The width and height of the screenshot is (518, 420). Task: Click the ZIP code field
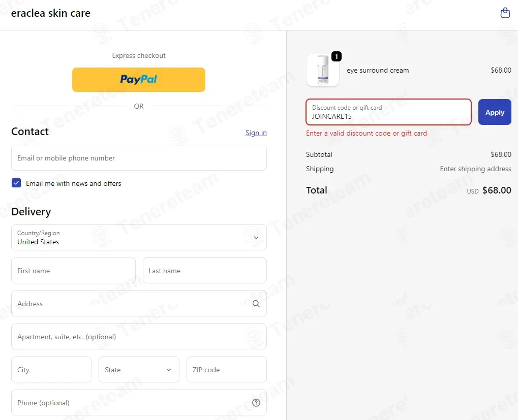[227, 370]
